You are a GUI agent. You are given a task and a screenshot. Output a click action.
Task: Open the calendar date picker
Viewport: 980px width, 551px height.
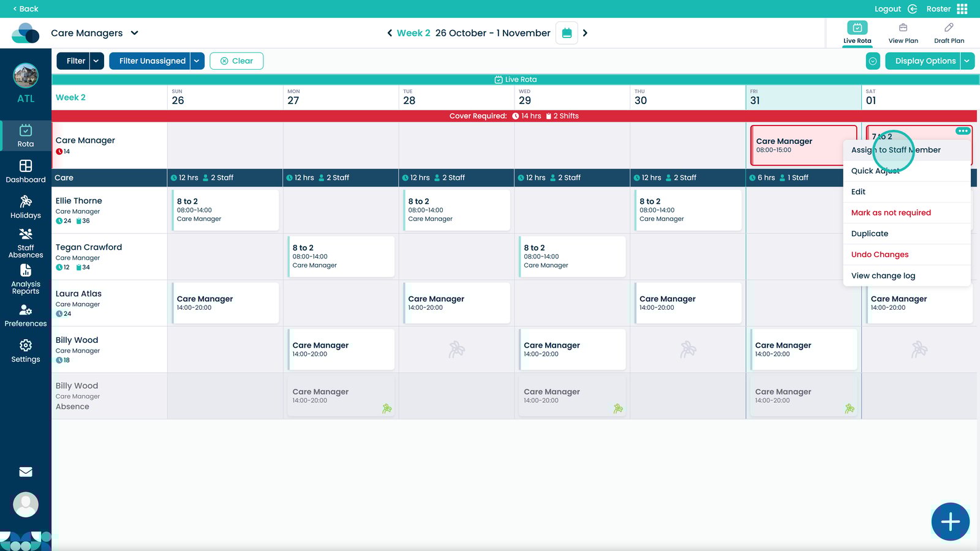[567, 33]
